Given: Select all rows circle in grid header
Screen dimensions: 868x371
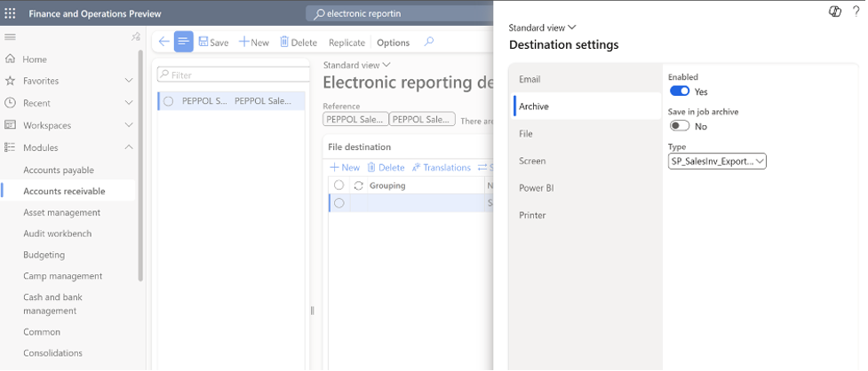Looking at the screenshot, I should [x=338, y=185].
